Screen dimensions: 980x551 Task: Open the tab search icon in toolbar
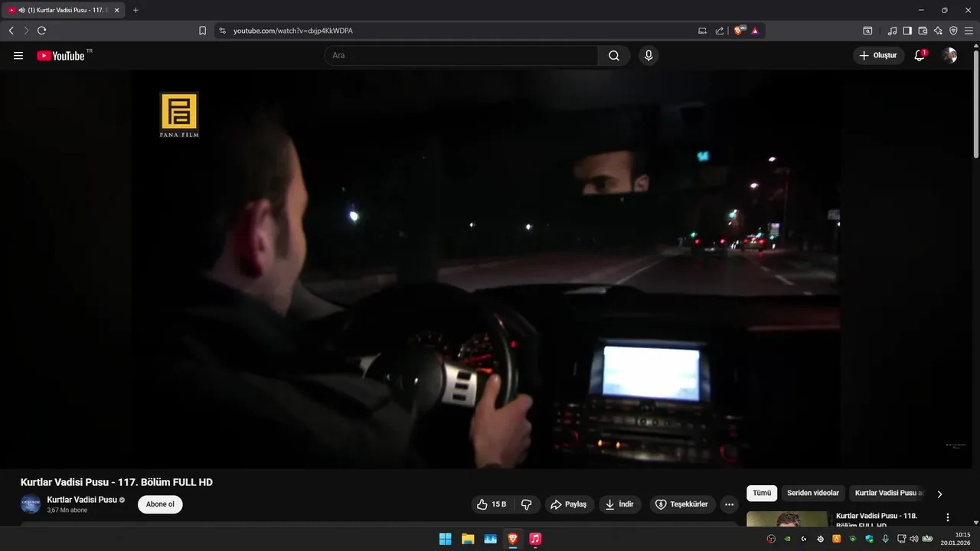click(867, 31)
